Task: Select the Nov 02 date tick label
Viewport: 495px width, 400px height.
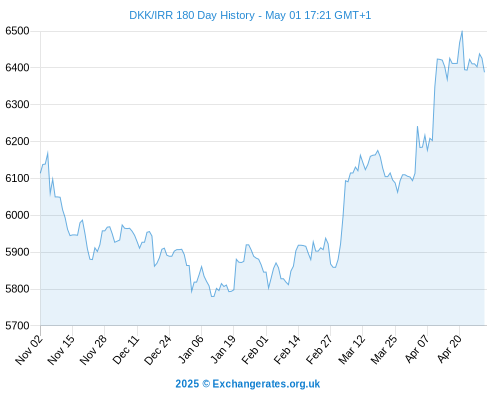Action: pyautogui.click(x=29, y=349)
